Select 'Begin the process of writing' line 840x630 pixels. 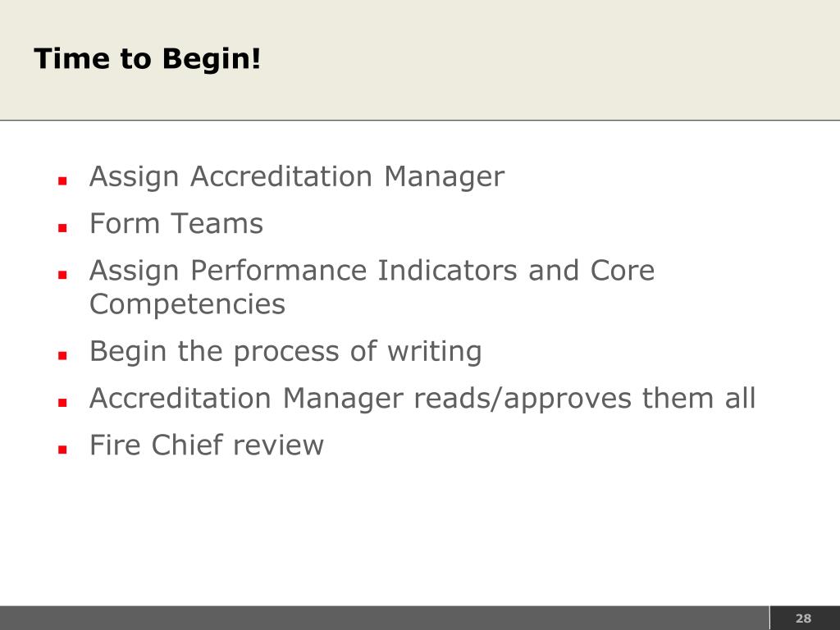(x=285, y=351)
